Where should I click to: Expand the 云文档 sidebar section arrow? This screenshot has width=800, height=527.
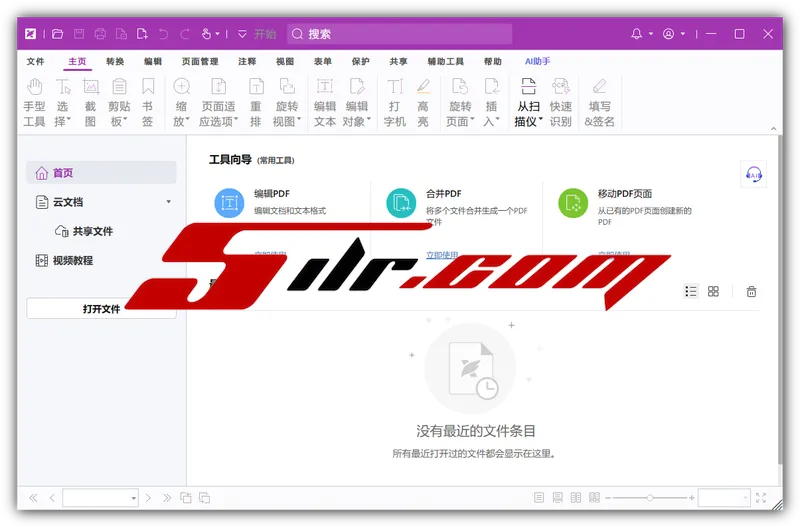click(168, 202)
